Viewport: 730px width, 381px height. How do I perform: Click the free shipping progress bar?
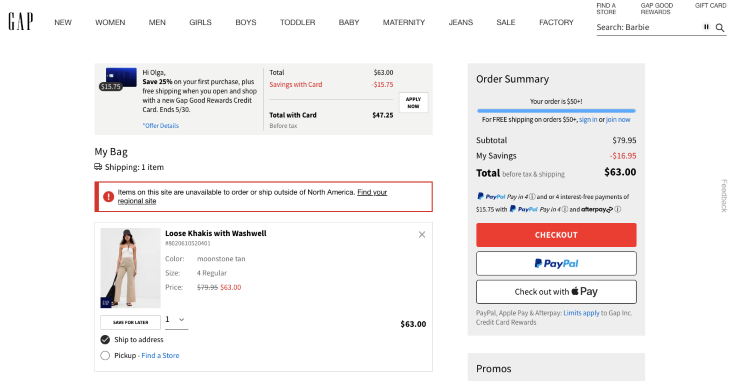[x=556, y=111]
